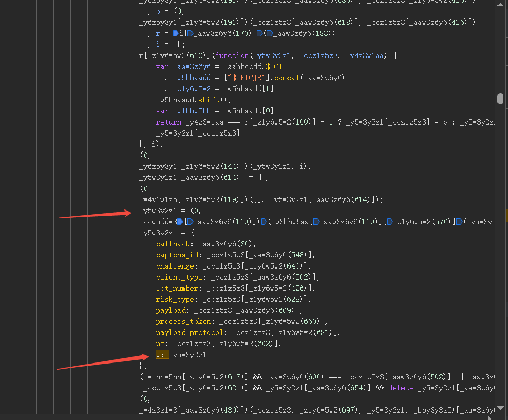508x420 pixels.
Task: Click the 'challenge' property key
Action: coord(175,266)
